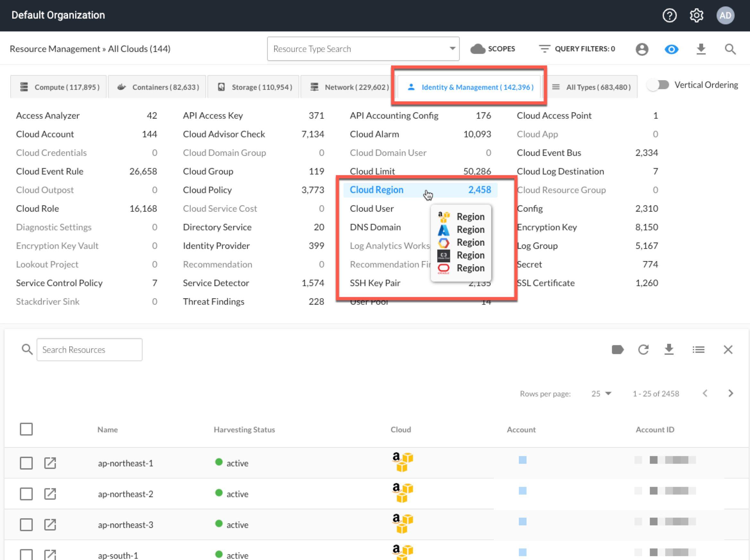750x560 pixels.
Task: Click the eye visibility icon
Action: (671, 49)
